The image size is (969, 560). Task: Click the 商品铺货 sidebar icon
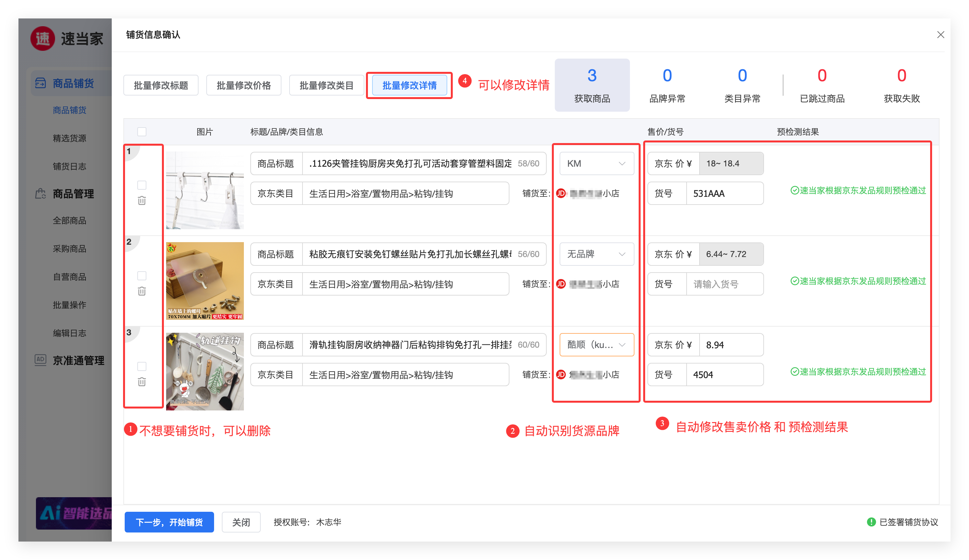[x=40, y=83]
